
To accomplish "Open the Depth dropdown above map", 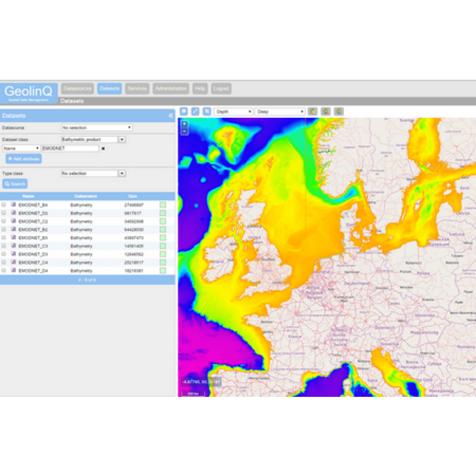I will pos(233,112).
